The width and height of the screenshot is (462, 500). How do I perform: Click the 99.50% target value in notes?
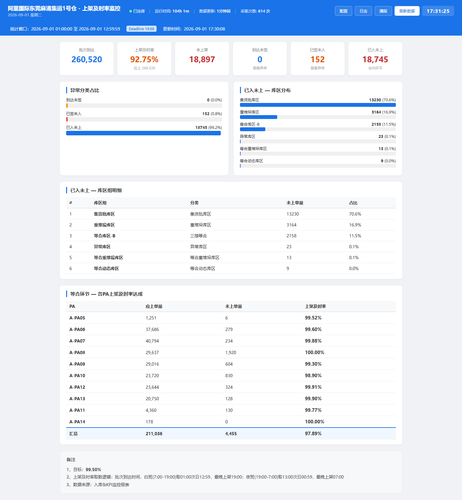point(93,469)
